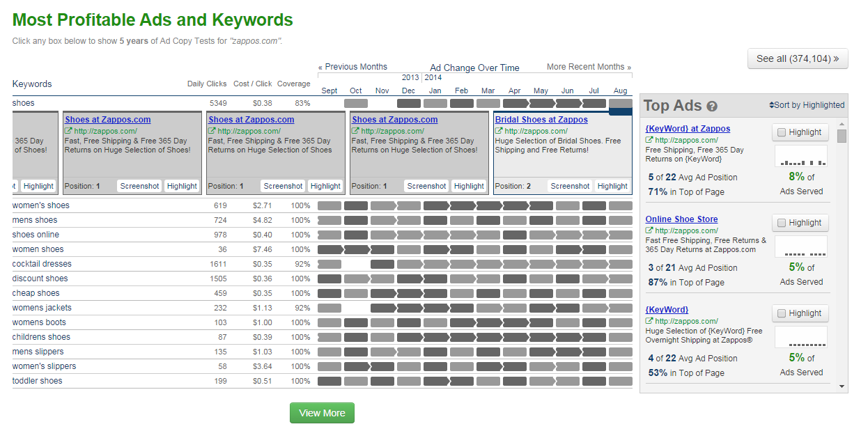Expand the cocktail dresses keyword row
The image size is (868, 431).
(x=42, y=263)
